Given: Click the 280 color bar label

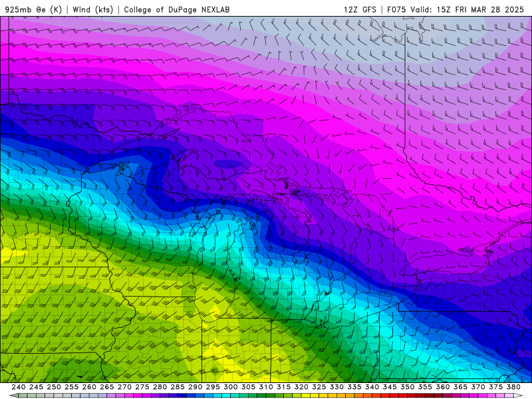Looking at the screenshot, I should 160,387.
